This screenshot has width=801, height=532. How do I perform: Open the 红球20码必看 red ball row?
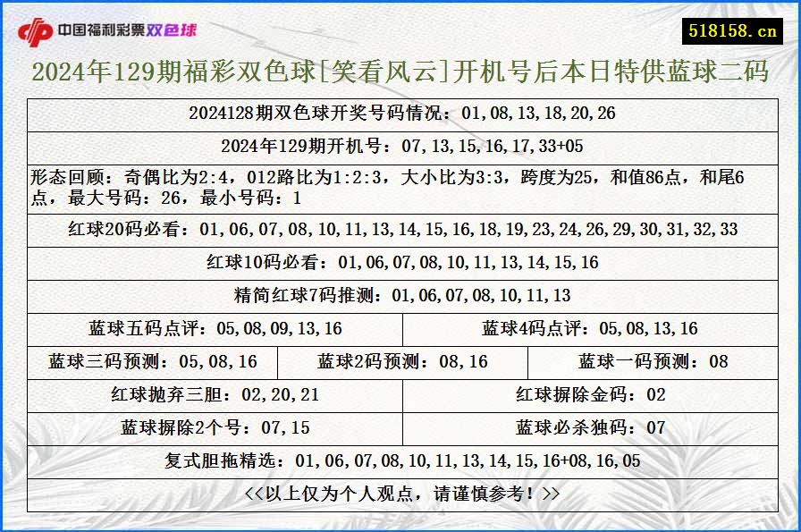point(400,230)
